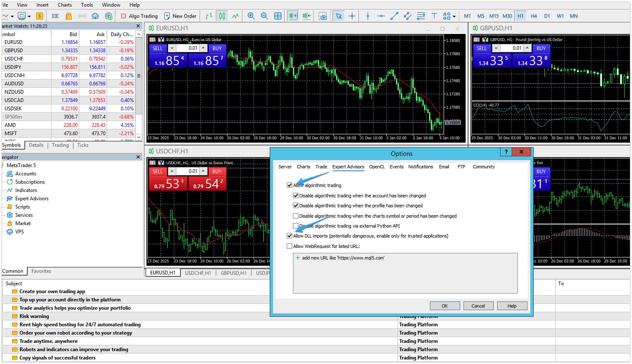Open the Window menu
The height and width of the screenshot is (364, 632).
tap(111, 5)
